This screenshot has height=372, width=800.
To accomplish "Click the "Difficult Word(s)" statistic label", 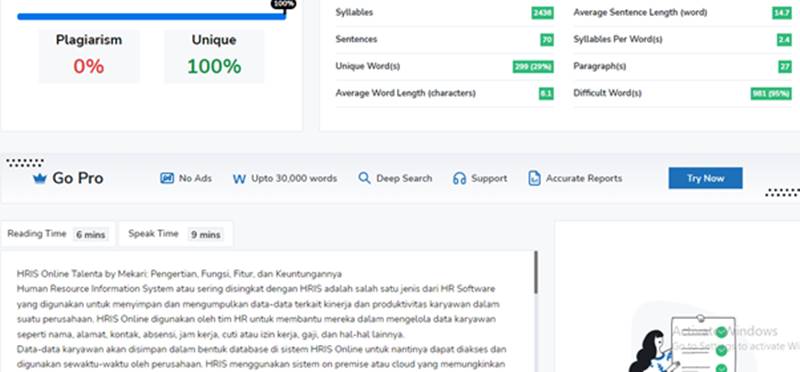I will 607,93.
